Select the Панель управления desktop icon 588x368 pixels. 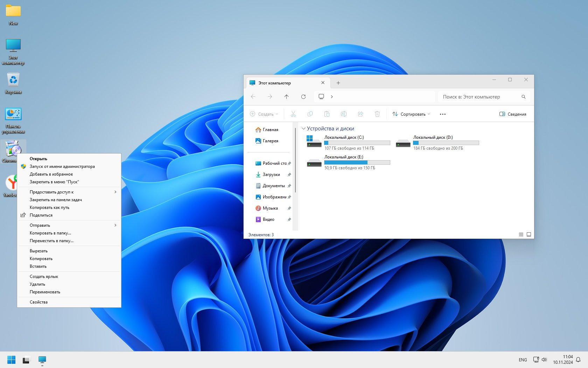(x=13, y=121)
